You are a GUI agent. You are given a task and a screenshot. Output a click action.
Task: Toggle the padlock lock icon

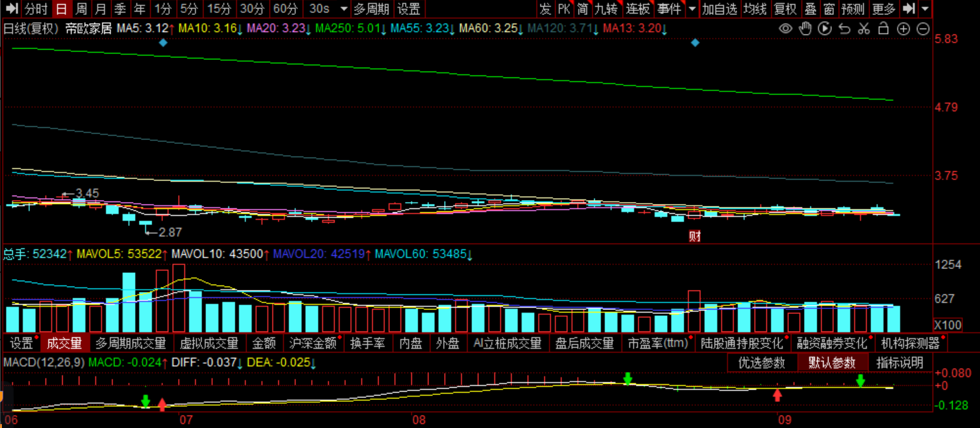883,29
